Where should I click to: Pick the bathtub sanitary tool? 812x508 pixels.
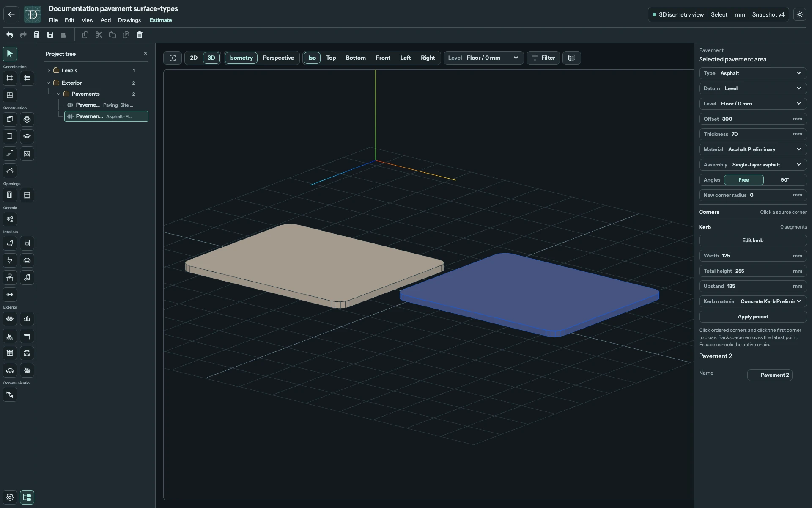(10, 243)
